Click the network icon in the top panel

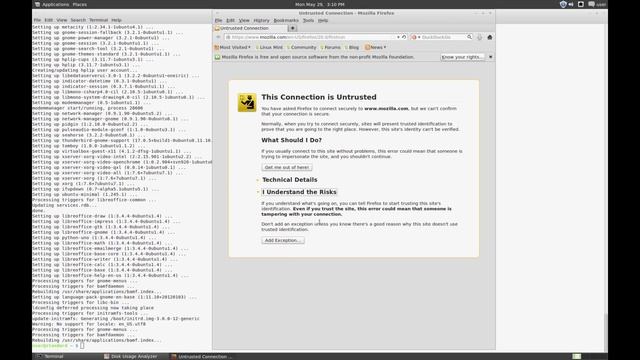pos(581,4)
